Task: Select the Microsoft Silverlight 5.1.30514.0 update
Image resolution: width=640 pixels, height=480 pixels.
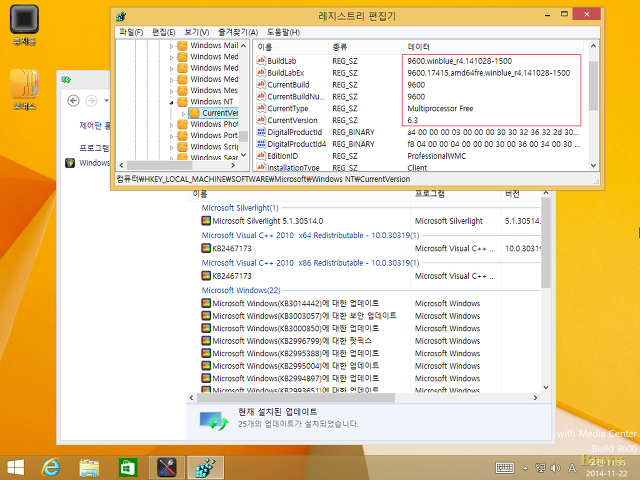Action: (x=267, y=221)
